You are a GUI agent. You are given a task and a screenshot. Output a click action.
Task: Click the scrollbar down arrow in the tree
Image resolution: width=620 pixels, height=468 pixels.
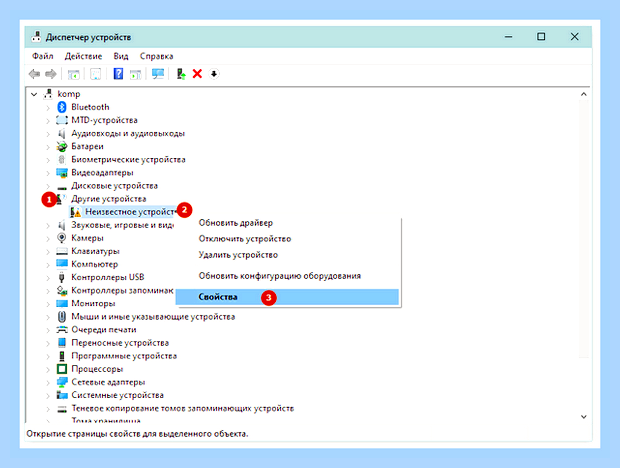[x=584, y=417]
